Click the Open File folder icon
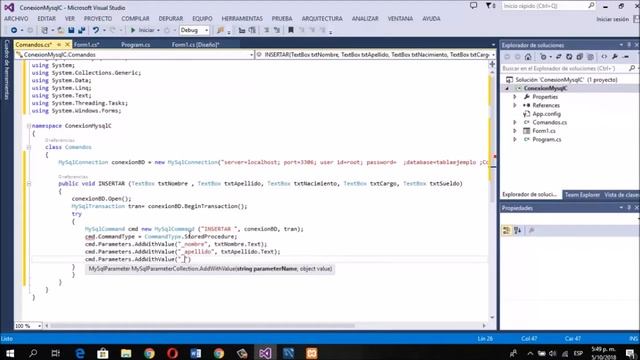The height and width of the screenshot is (360, 640). point(60,30)
